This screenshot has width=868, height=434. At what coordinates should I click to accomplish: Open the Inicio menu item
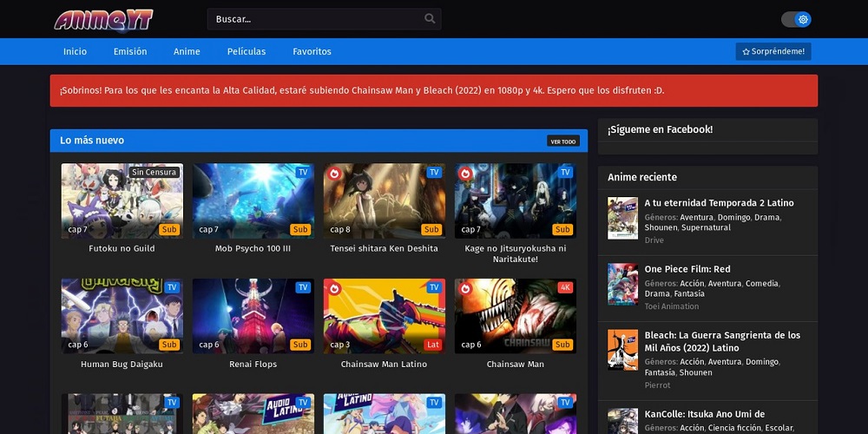pyautogui.click(x=75, y=51)
